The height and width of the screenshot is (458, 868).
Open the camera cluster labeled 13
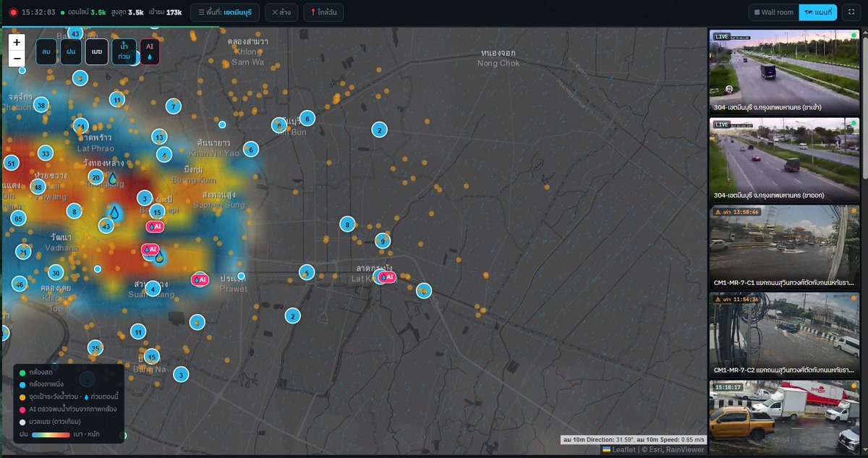[159, 136]
